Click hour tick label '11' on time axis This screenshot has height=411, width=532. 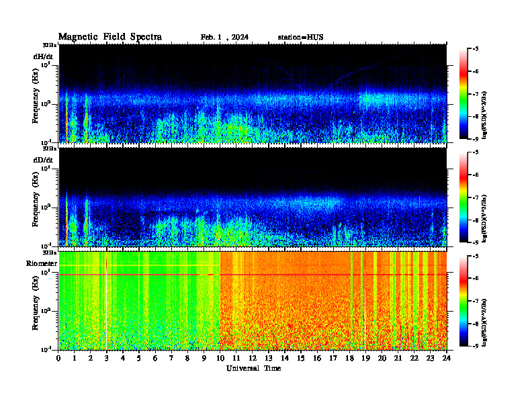(236, 358)
